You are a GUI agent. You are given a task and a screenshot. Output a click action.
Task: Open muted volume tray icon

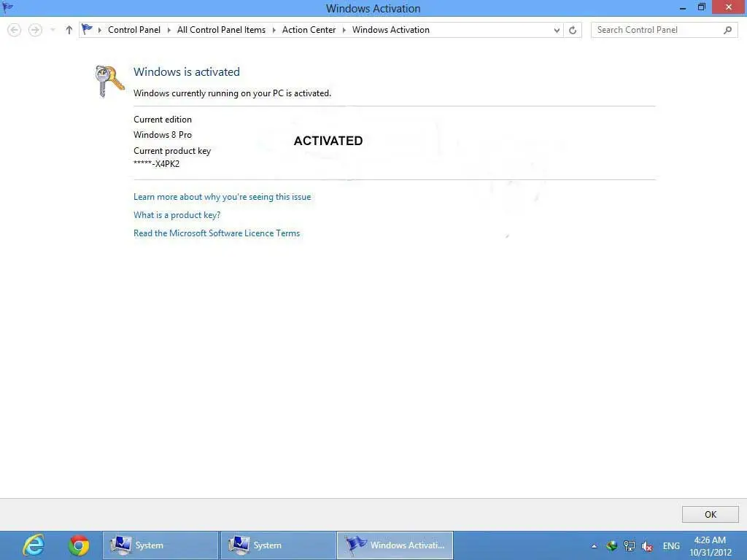click(x=646, y=545)
